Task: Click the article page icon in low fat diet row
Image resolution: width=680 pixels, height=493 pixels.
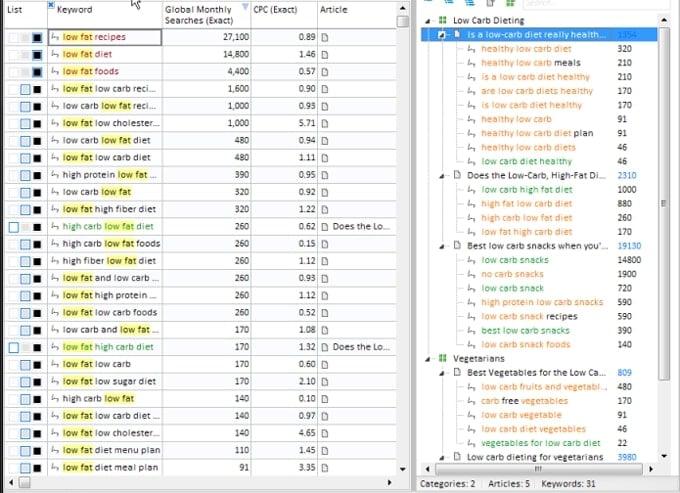Action: click(x=324, y=55)
